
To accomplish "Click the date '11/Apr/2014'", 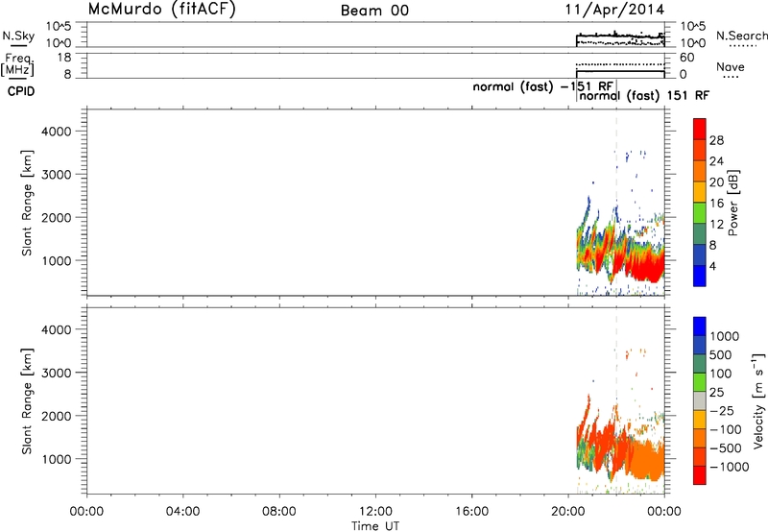I will 614,10.
